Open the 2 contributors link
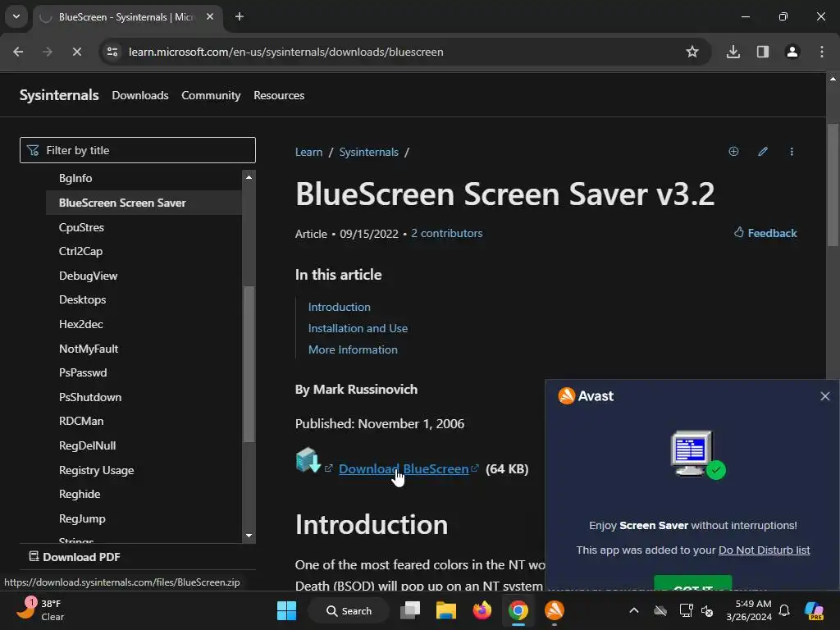The image size is (840, 630). [447, 234]
